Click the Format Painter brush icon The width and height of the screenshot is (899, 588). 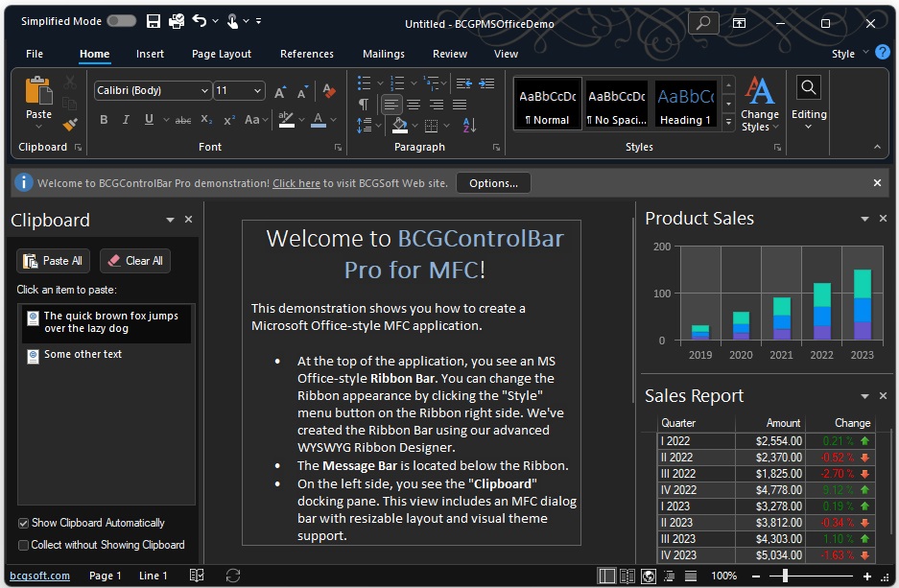pyautogui.click(x=70, y=125)
